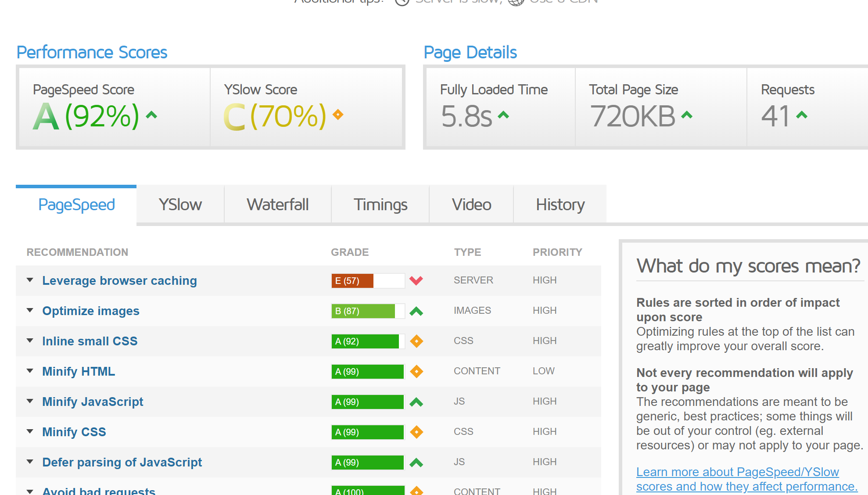The image size is (868, 495).
Task: Select the PageSpeed tab
Action: tap(76, 204)
